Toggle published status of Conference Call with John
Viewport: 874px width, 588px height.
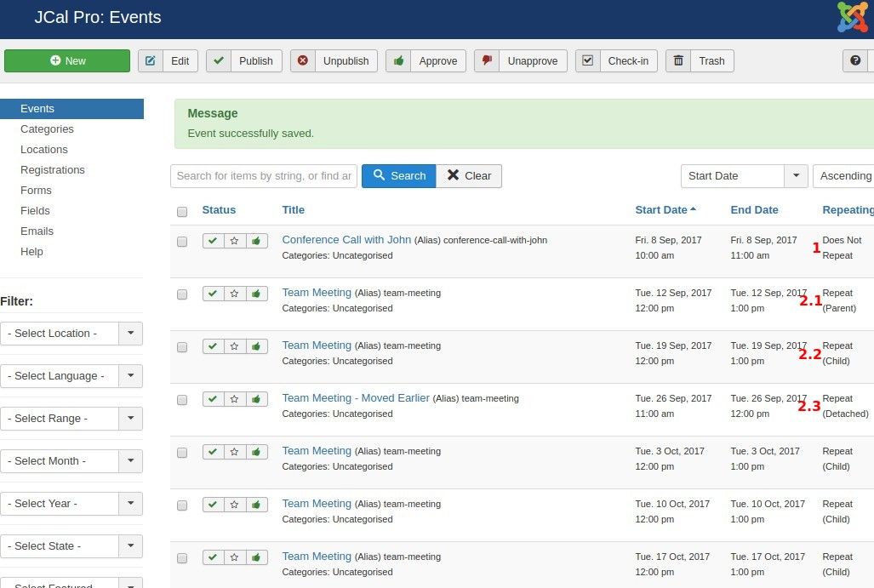(213, 241)
